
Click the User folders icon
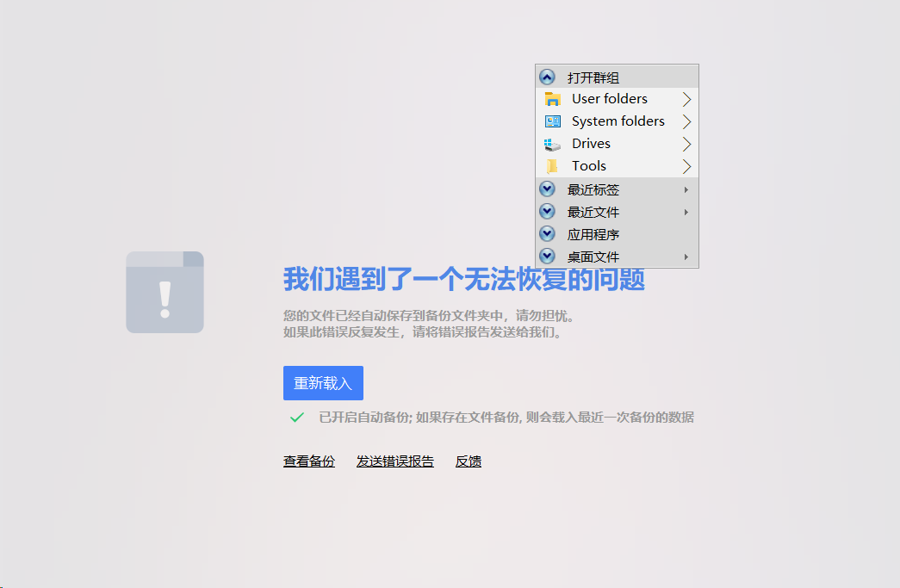point(553,99)
